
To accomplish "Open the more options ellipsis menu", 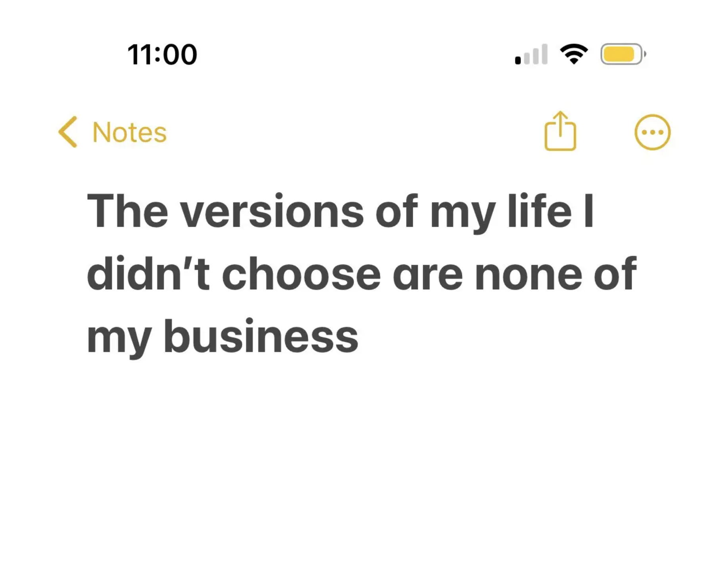I will click(652, 132).
